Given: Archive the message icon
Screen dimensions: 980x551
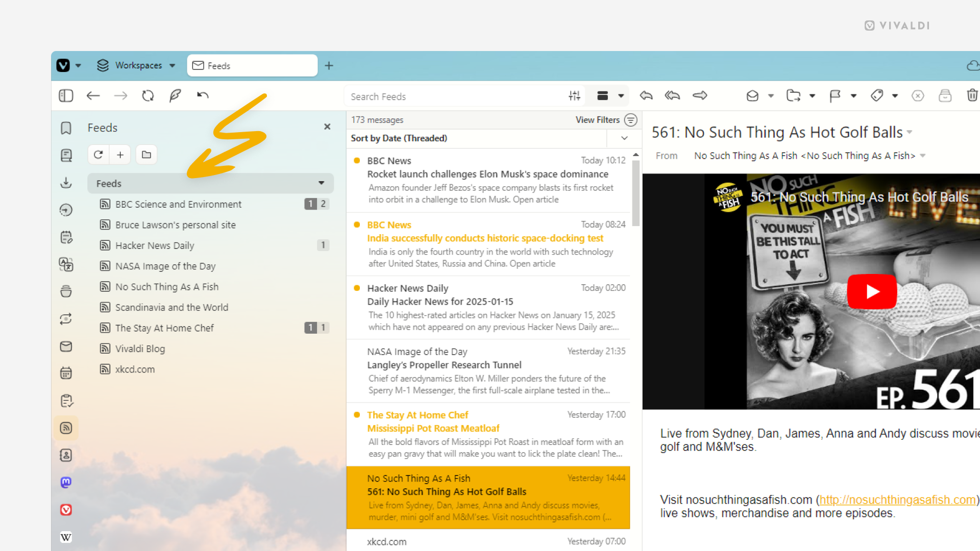Looking at the screenshot, I should click(x=945, y=96).
